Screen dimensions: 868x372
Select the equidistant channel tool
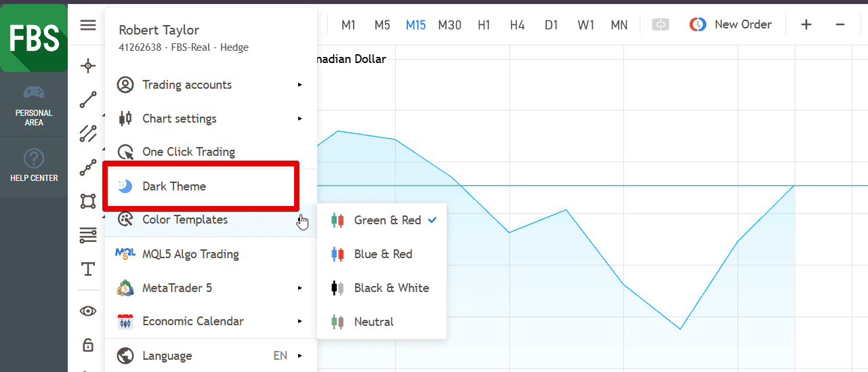click(x=88, y=133)
